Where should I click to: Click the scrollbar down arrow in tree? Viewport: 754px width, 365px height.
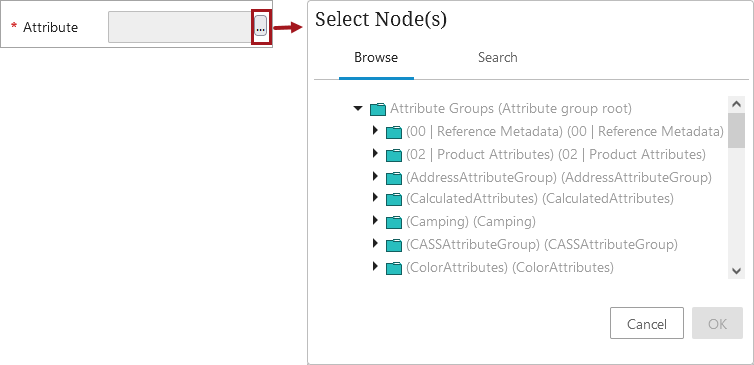click(736, 271)
